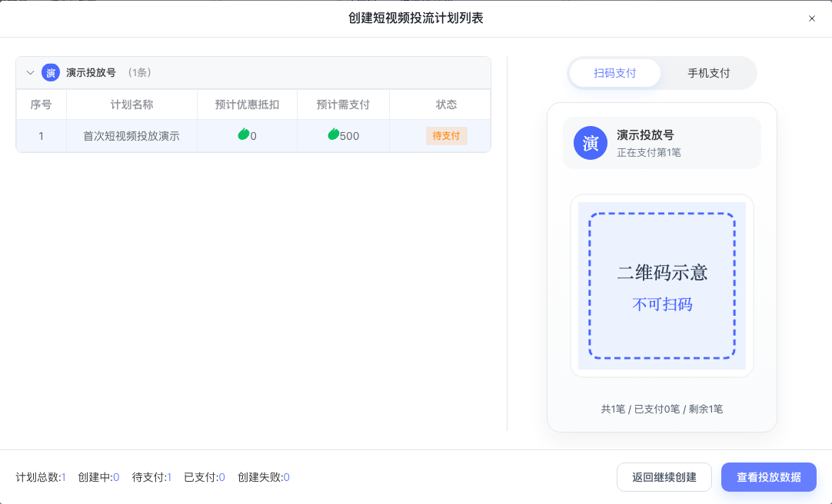Click the 创建中 counter in the footer
This screenshot has height=504, width=832.
coord(98,477)
